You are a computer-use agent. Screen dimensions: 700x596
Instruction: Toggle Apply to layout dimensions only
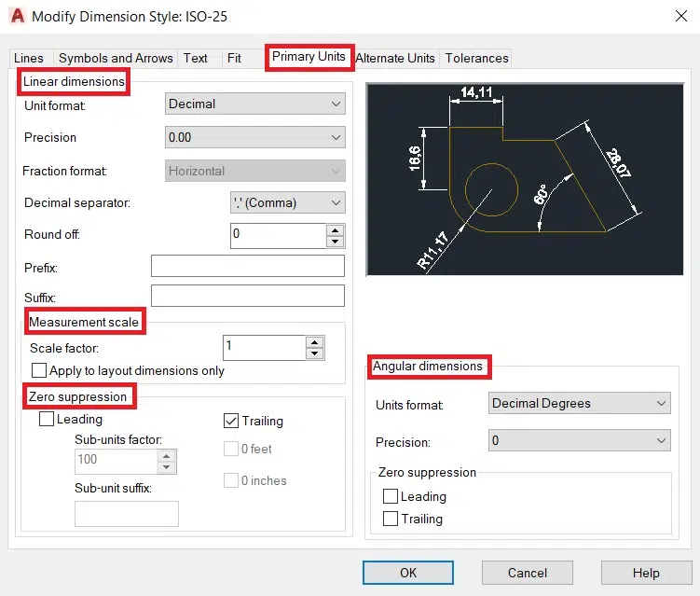click(39, 370)
